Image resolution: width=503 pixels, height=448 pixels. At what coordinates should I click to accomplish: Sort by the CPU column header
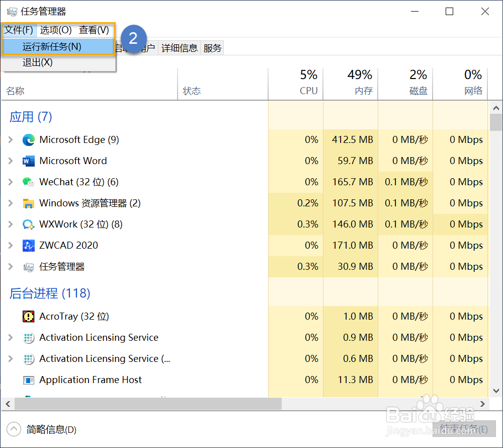pos(295,84)
